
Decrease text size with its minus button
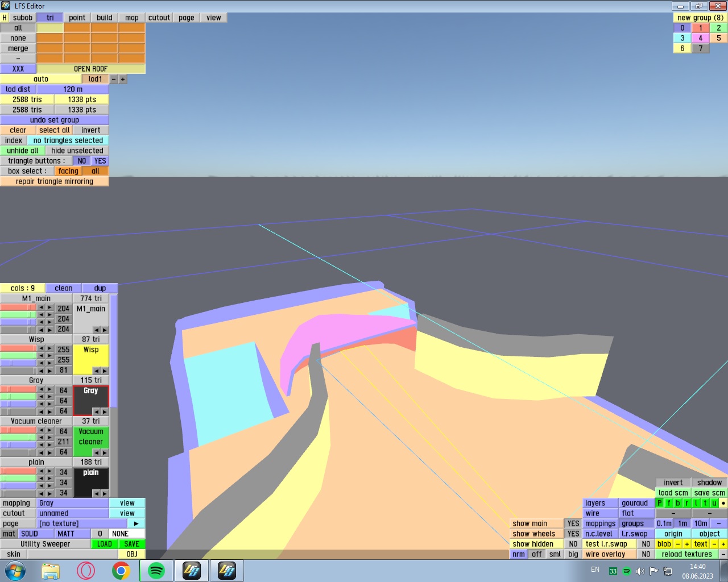click(x=714, y=544)
